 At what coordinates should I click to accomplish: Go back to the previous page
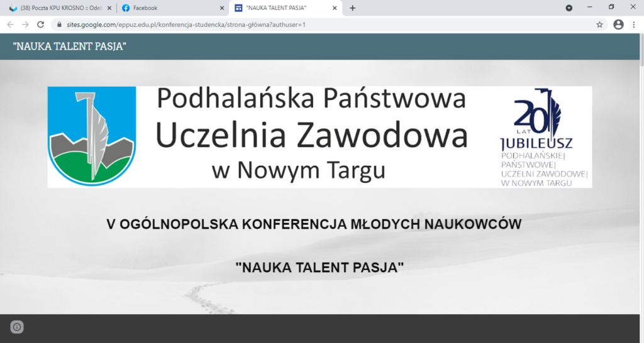[10, 24]
